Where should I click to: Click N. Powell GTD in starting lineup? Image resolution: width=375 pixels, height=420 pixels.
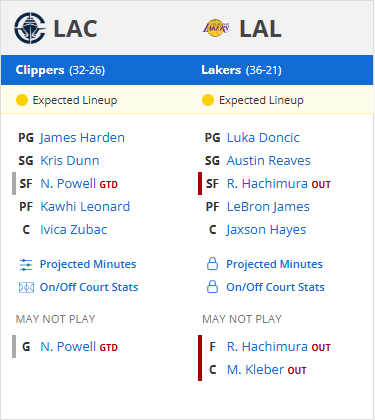coord(79,184)
